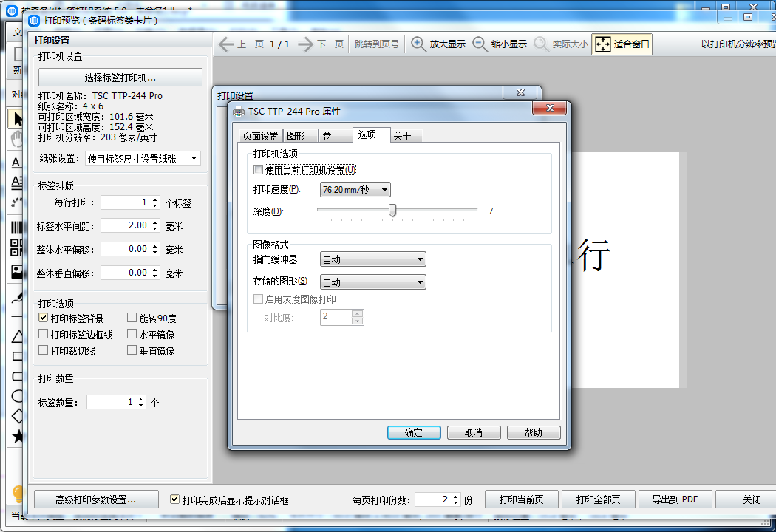The width and height of the screenshot is (776, 532).
Task: Expand the paper settings dropdown
Action: (x=143, y=158)
